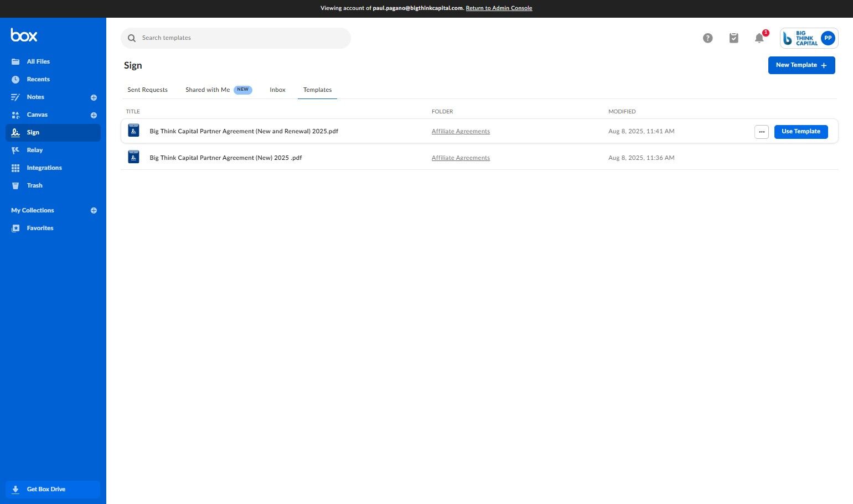Switch to Inbox tab
This screenshot has width=853, height=504.
pyautogui.click(x=277, y=90)
